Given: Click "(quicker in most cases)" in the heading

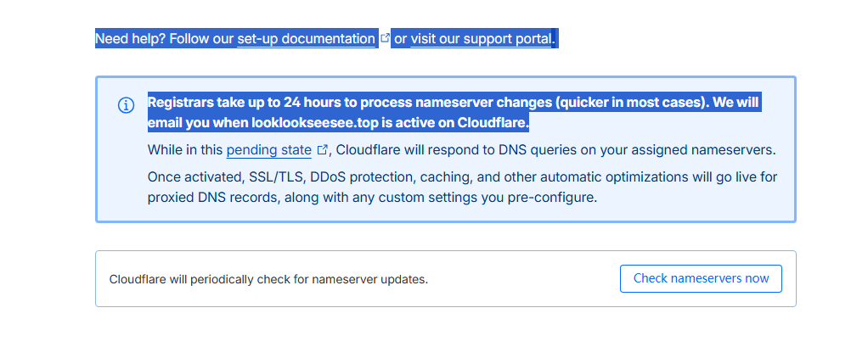Looking at the screenshot, I should [630, 103].
